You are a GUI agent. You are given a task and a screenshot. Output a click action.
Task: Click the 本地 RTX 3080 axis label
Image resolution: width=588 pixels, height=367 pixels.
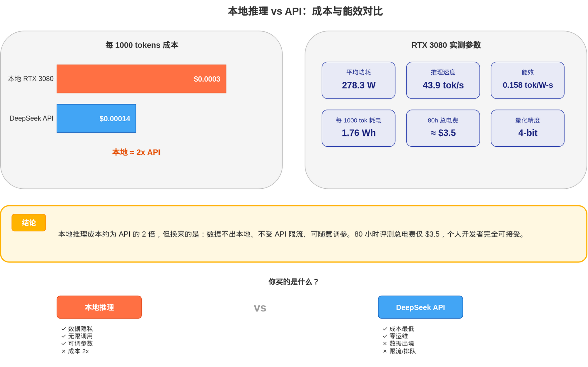[x=31, y=79]
